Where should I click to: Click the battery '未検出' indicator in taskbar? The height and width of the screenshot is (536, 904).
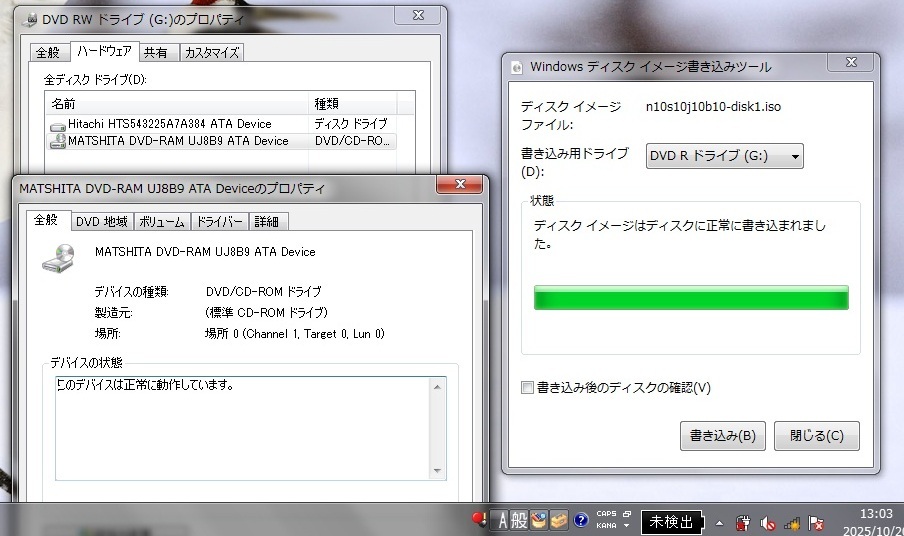pyautogui.click(x=672, y=522)
